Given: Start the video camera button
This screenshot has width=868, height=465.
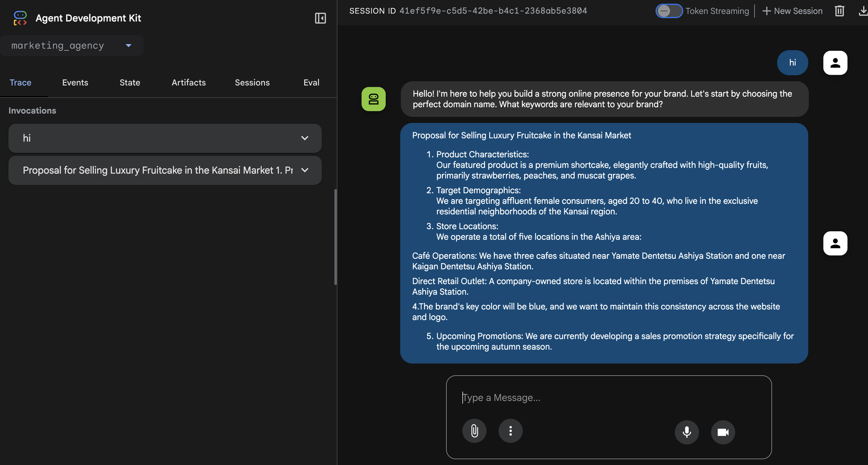Looking at the screenshot, I should click(x=723, y=432).
